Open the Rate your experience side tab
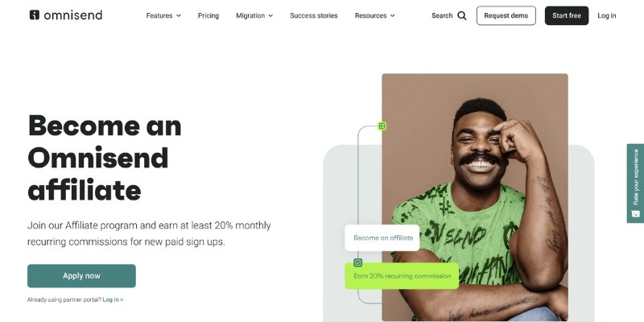Image resolution: width=644 pixels, height=322 pixels. [x=635, y=184]
